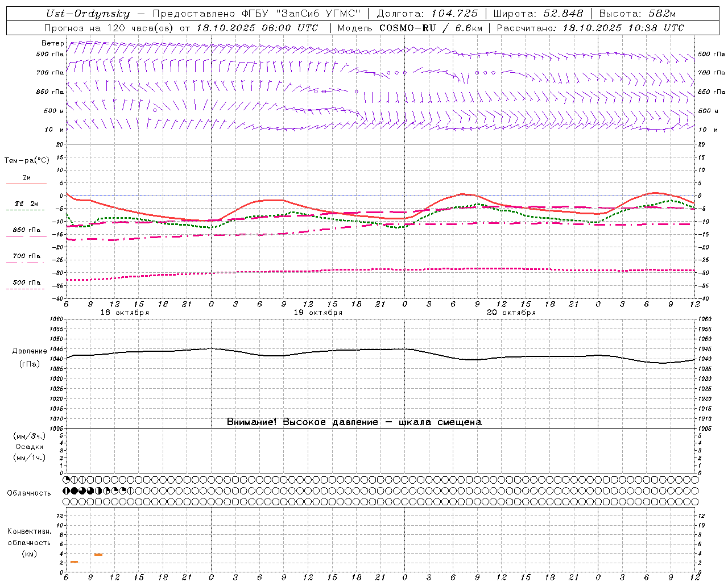Click the '-40' value on left temperature axis
The width and height of the screenshot is (728, 582).
59,299
